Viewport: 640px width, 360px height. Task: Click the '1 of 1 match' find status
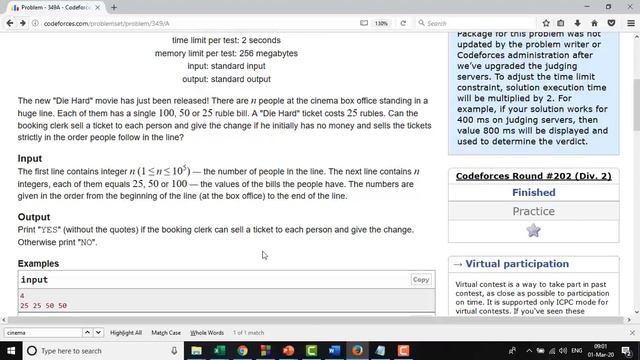tap(249, 333)
